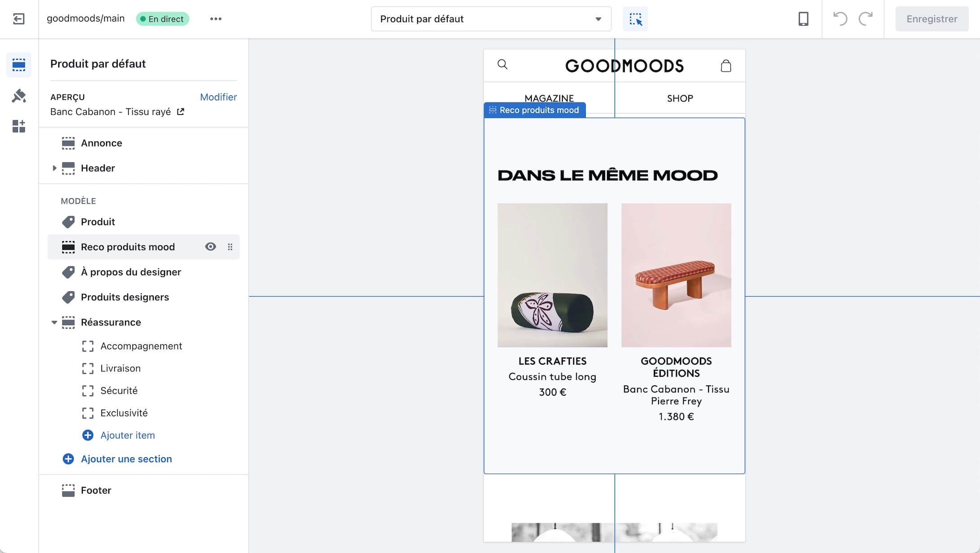Click the search magnifier in store preview
This screenshot has width=980, height=553.
503,65
